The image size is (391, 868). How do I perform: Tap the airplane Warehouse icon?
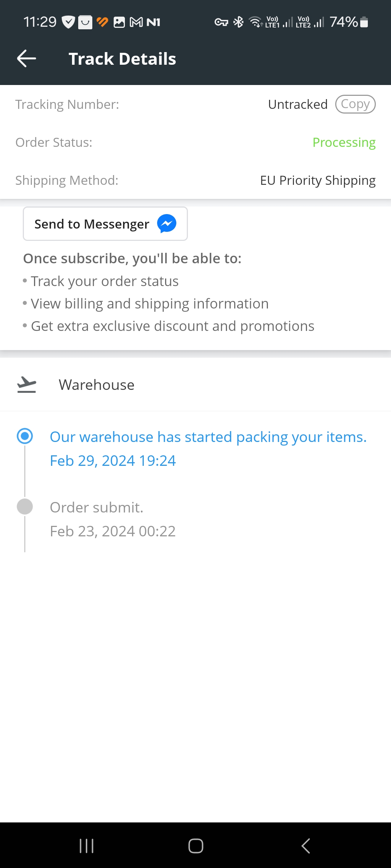pos(26,384)
